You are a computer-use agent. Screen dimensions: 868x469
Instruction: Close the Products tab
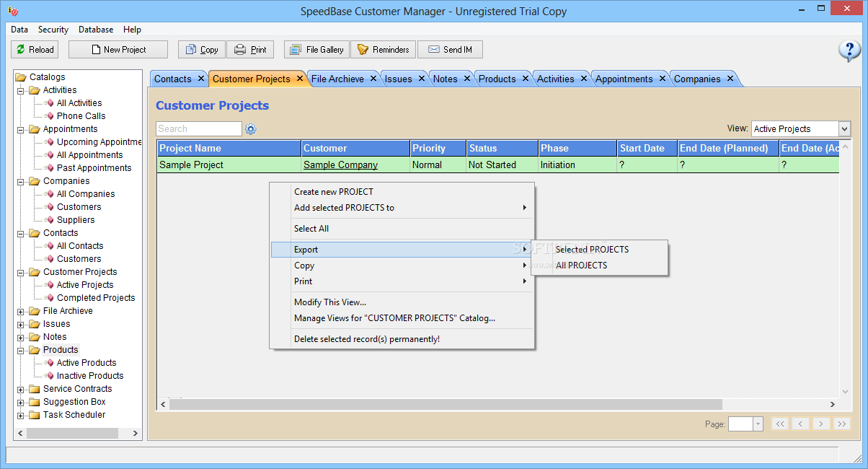click(526, 79)
